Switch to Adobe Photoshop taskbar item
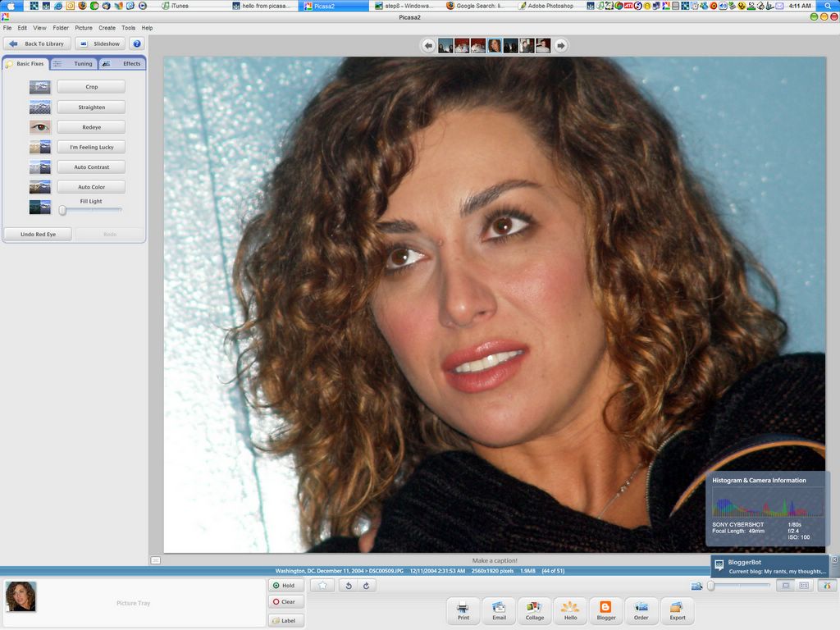840x630 pixels. coord(546,6)
